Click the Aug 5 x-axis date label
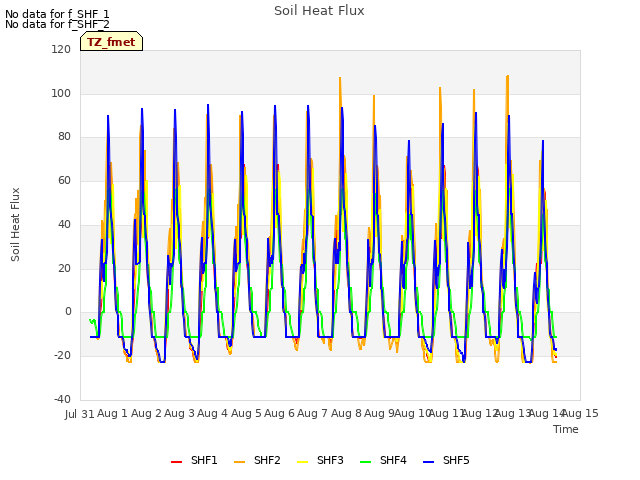Viewport: 640px width, 480px height. 246,413
